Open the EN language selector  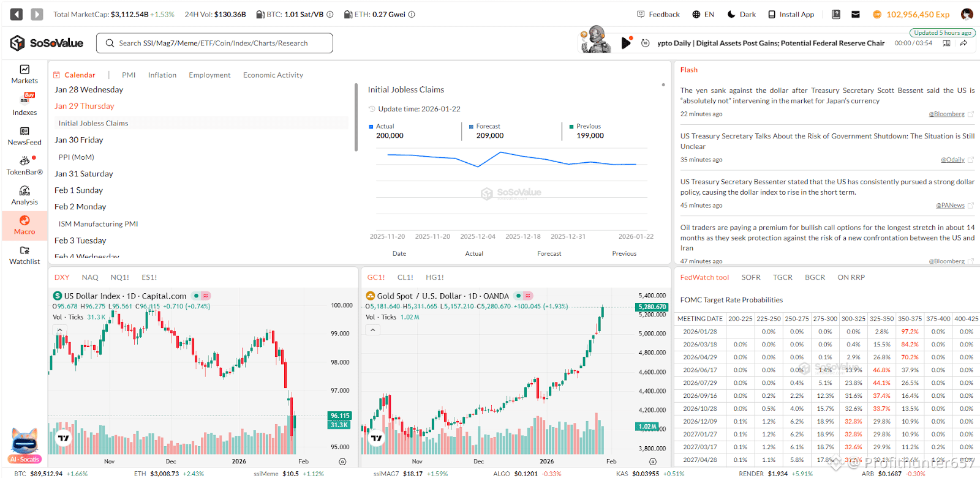coord(703,14)
